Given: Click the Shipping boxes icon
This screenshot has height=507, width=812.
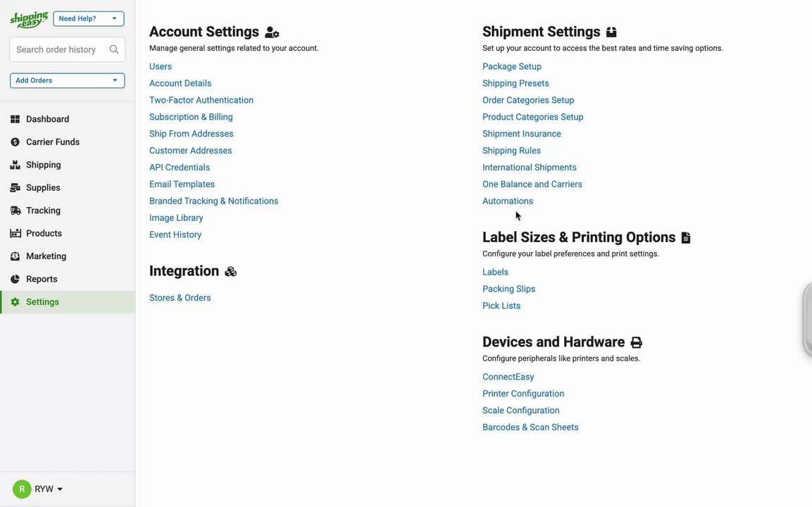Looking at the screenshot, I should click(15, 165).
